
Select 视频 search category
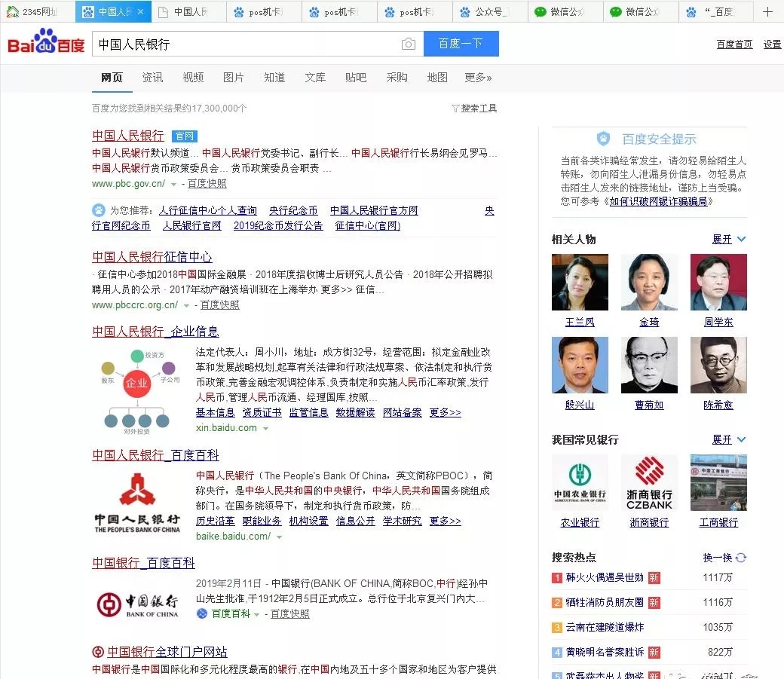pyautogui.click(x=193, y=78)
